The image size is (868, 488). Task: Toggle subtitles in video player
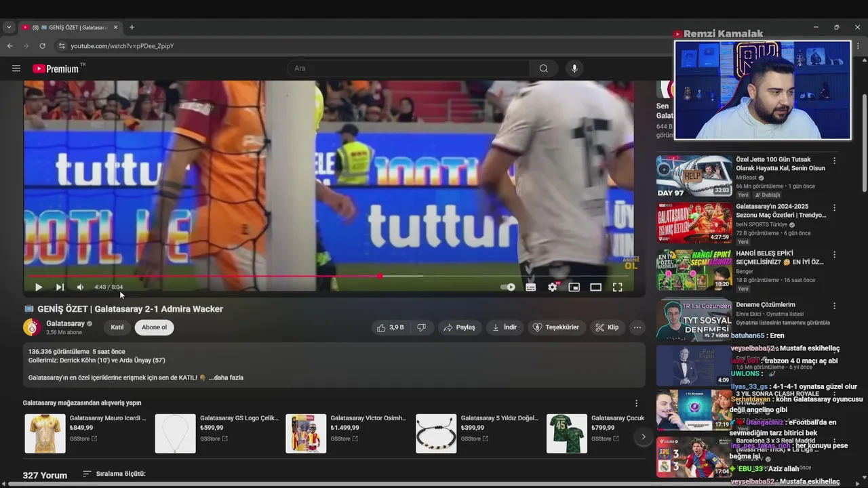(x=531, y=287)
